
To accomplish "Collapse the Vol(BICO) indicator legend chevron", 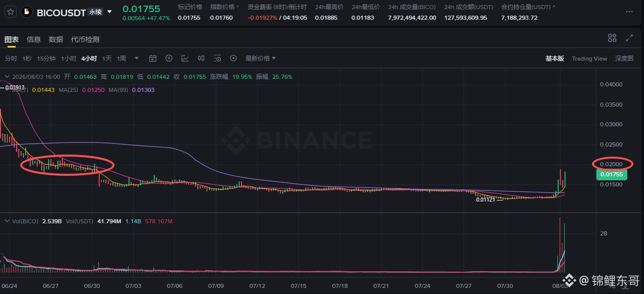I will click(x=7, y=221).
